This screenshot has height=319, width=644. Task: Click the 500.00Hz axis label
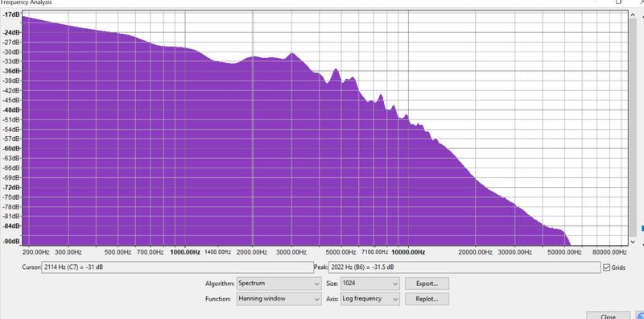point(118,252)
